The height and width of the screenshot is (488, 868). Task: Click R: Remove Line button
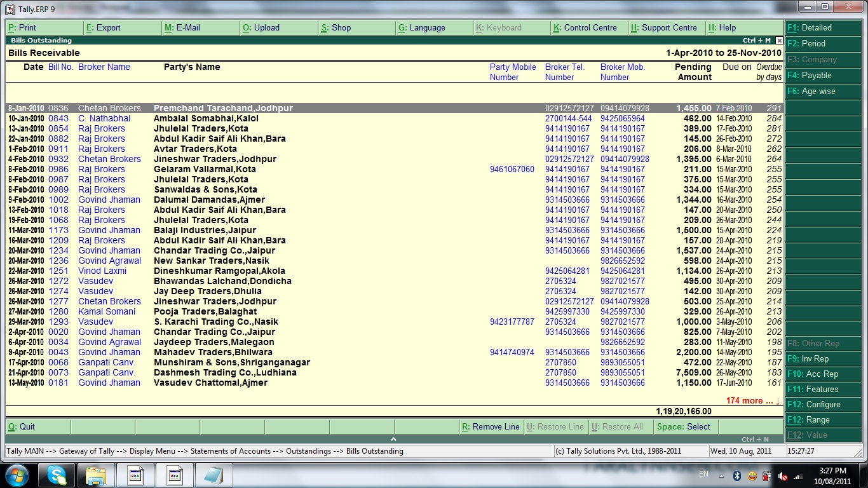pyautogui.click(x=491, y=427)
